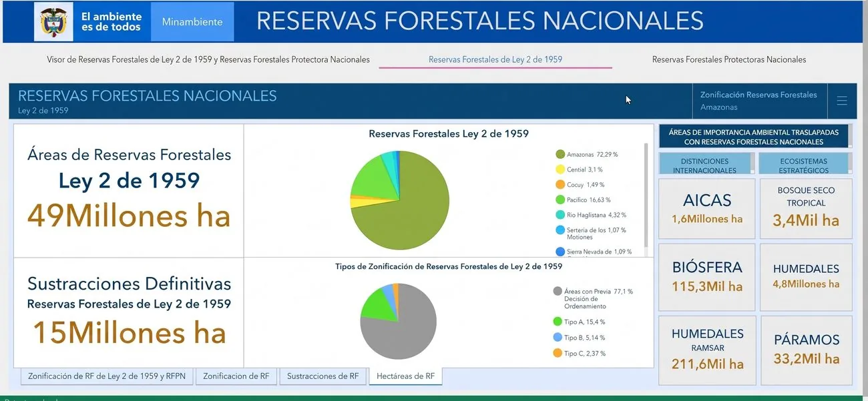Open Zonificación de RF de Ley 2 y RFPN tab
Image resolution: width=868 pixels, height=401 pixels.
point(107,376)
